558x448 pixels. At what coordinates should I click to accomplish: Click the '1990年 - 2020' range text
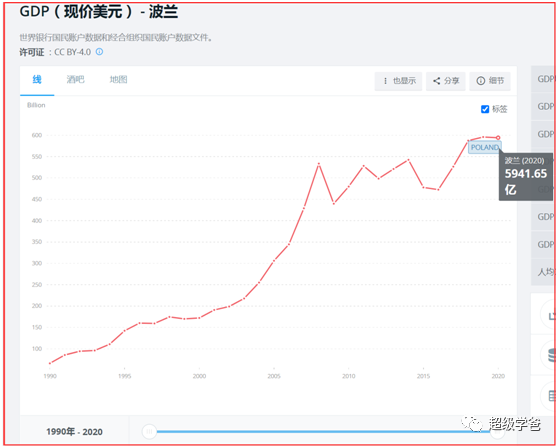(74, 432)
